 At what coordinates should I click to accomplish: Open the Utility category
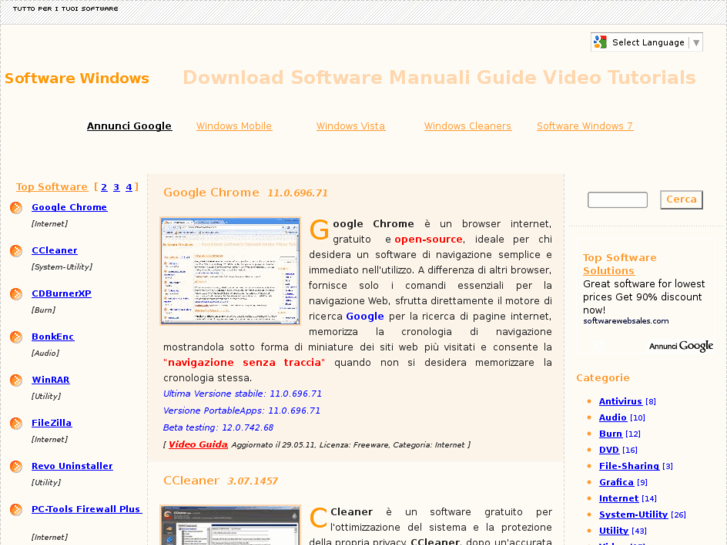[x=613, y=531]
